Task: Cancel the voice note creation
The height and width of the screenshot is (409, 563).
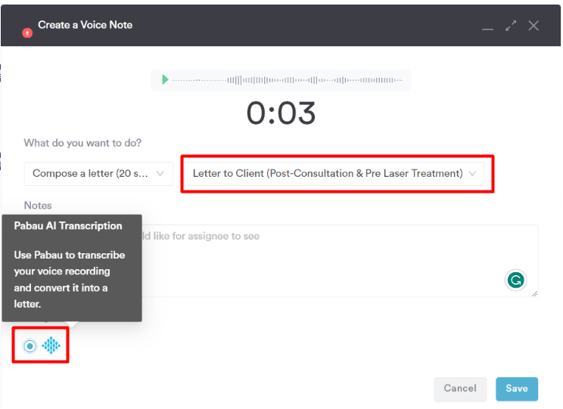Action: (460, 389)
